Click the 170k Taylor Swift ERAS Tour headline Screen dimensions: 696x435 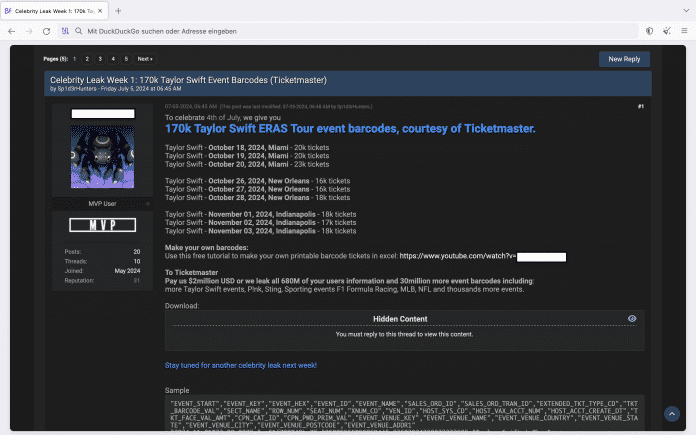[x=350, y=129]
